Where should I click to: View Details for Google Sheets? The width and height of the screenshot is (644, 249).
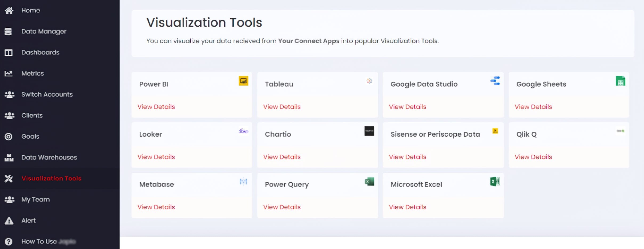(533, 107)
